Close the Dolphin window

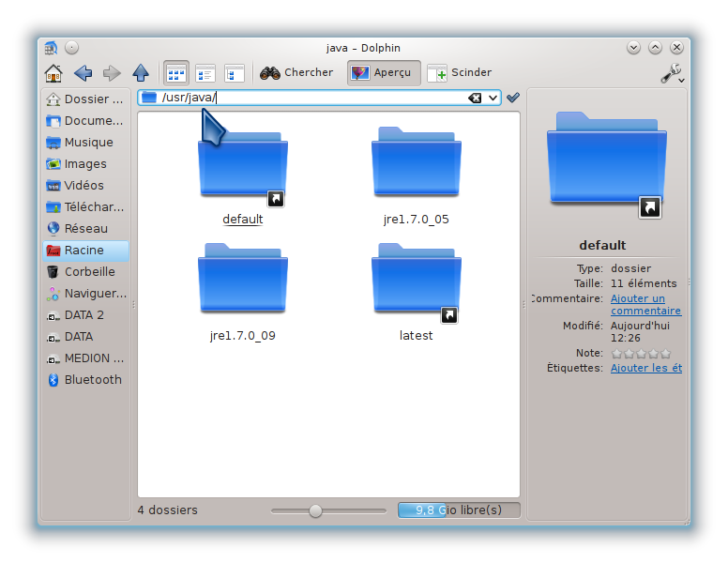pyautogui.click(x=677, y=47)
